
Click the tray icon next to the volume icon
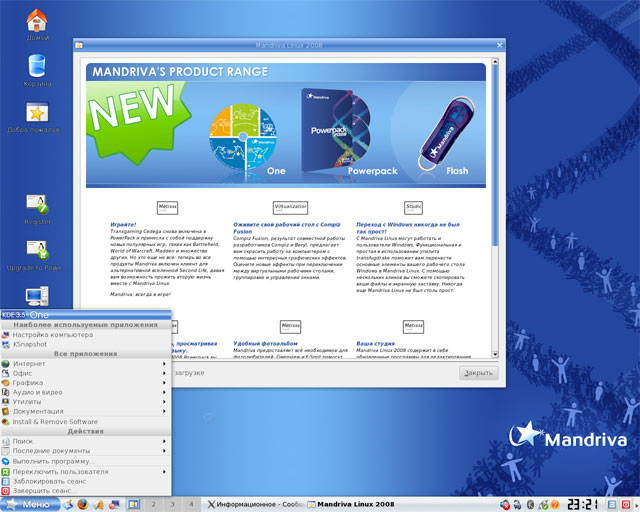click(x=518, y=505)
